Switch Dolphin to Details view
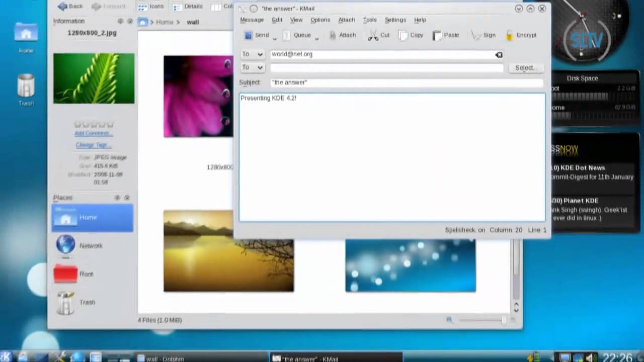The height and width of the screenshot is (362, 644). (188, 7)
